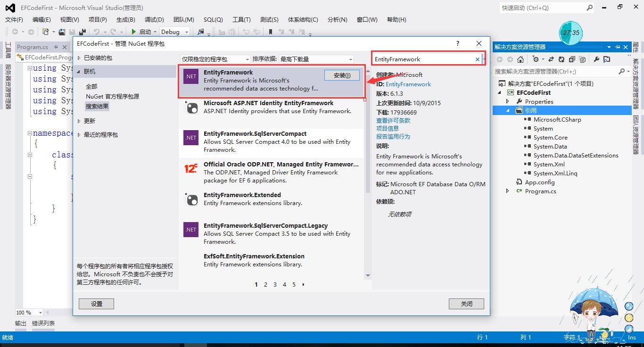Select Official Oracle ODP.NET package
Image resolution: width=644 pixels, height=347 pixels.
coord(272,173)
